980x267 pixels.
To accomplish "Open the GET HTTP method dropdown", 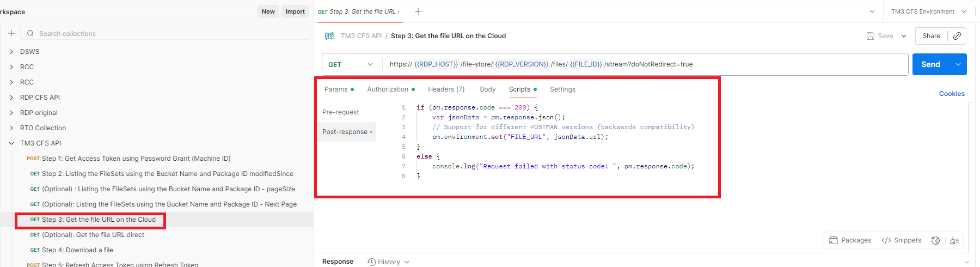I will (x=351, y=64).
